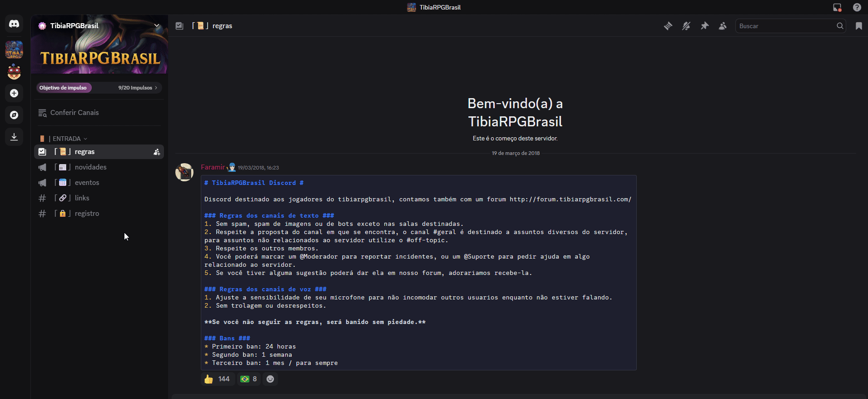The width and height of the screenshot is (868, 399).
Task: Click the 'Primeiro ban: 24 horas' line
Action: click(x=250, y=346)
